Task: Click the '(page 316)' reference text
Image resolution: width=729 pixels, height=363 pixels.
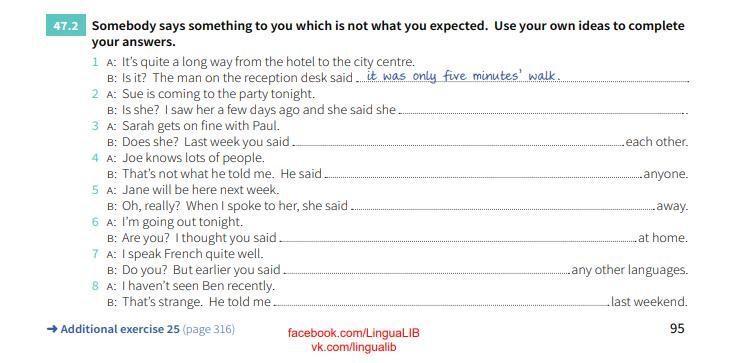Action: click(x=209, y=330)
